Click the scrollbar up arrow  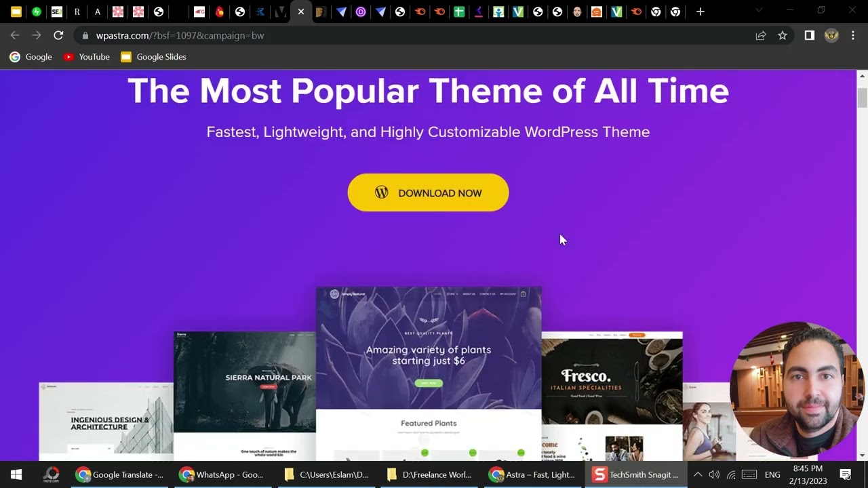[x=862, y=75]
